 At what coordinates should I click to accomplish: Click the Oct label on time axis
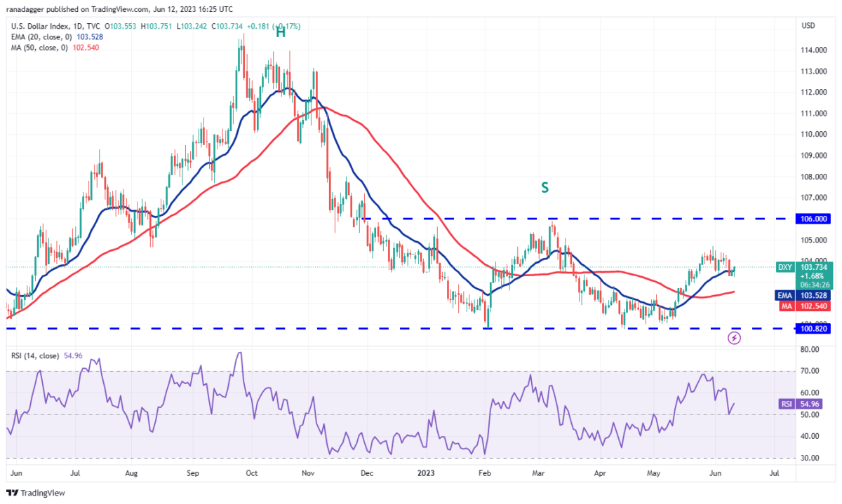point(250,474)
